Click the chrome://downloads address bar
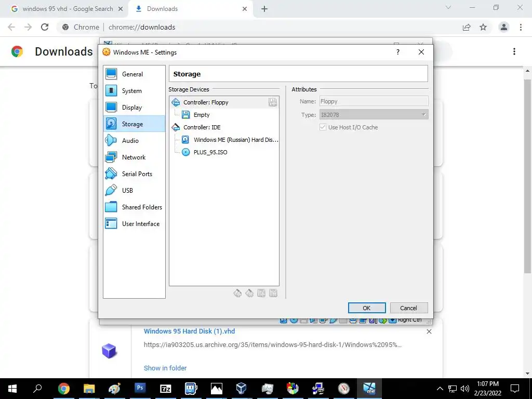The height and width of the screenshot is (399, 532). click(x=258, y=27)
